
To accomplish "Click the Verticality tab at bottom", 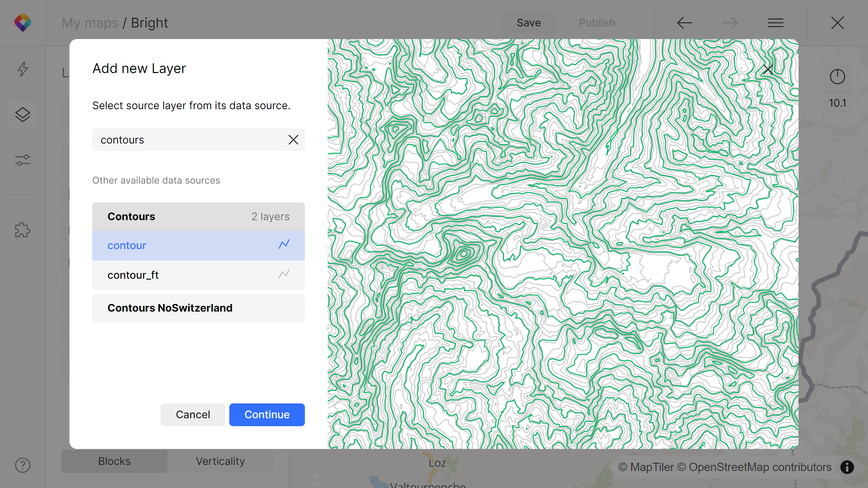I will tap(221, 461).
